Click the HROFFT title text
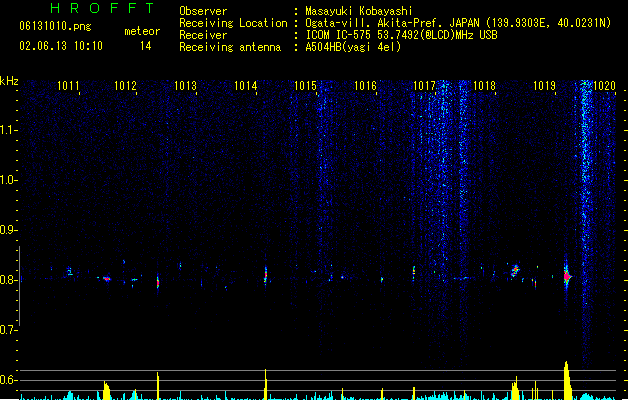The width and height of the screenshot is (629, 400). click(x=103, y=8)
